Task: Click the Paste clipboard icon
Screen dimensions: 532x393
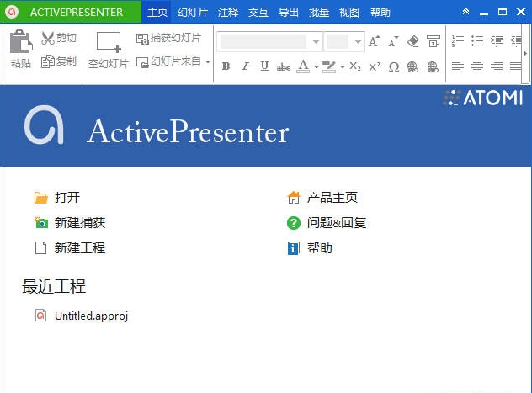Action: pos(21,41)
